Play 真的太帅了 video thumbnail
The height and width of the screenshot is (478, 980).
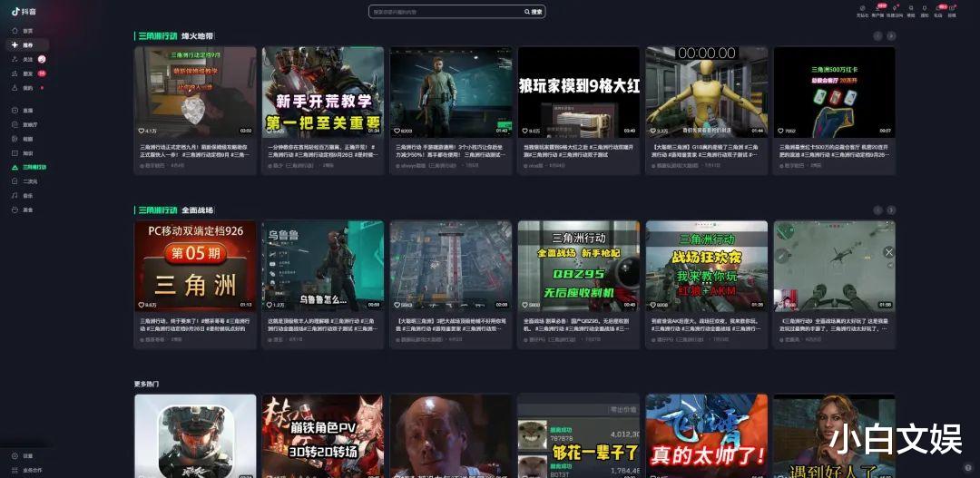coord(707,436)
